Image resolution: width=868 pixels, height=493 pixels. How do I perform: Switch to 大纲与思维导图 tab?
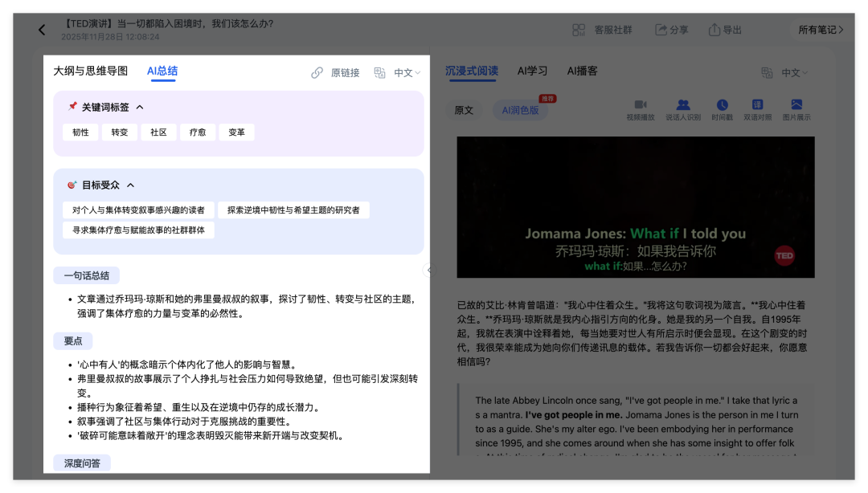click(90, 71)
